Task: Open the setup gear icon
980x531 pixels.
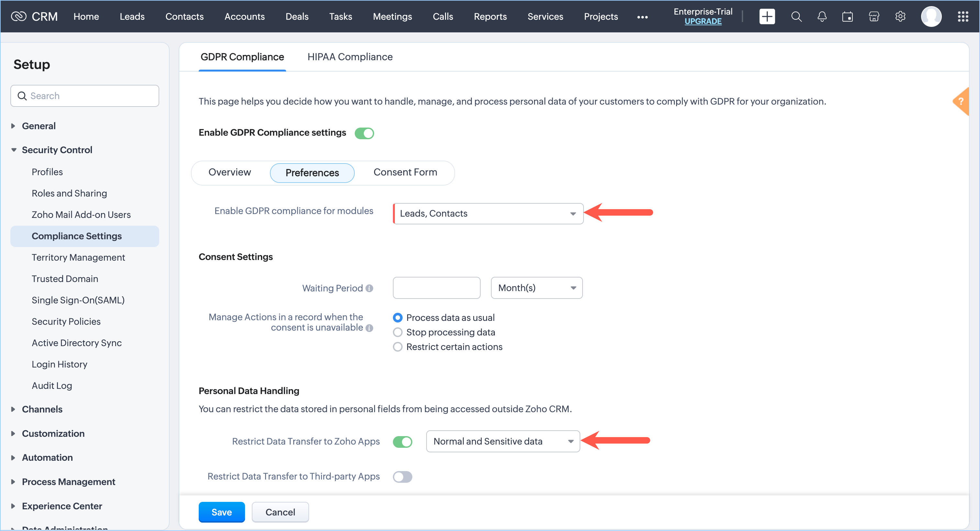Action: [x=900, y=17]
